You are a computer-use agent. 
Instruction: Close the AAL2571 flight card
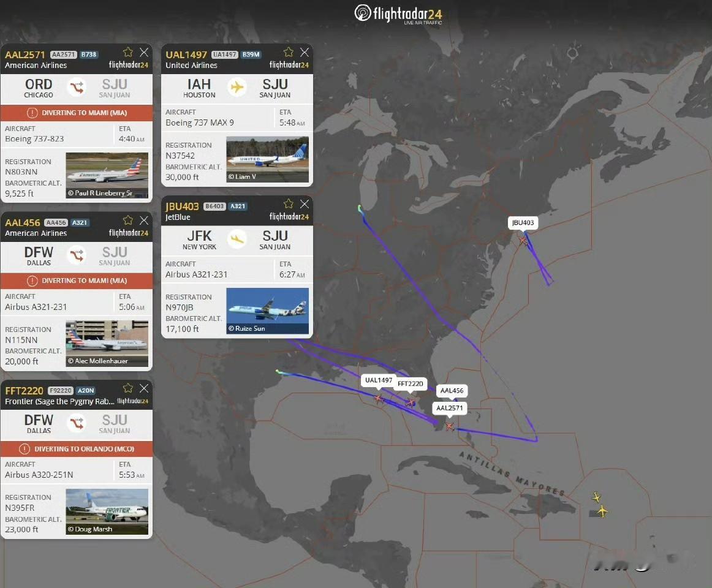144,52
